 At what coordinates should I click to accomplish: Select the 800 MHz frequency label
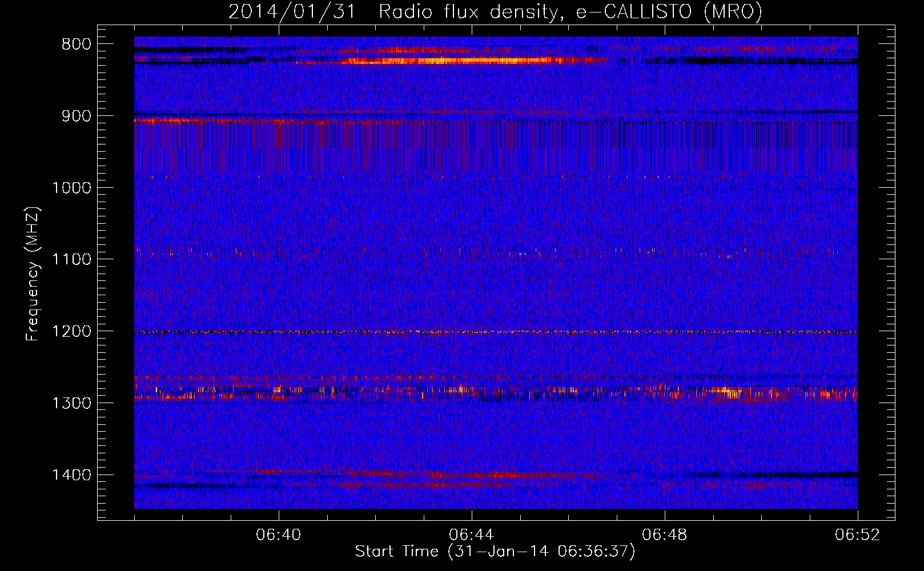(x=76, y=45)
